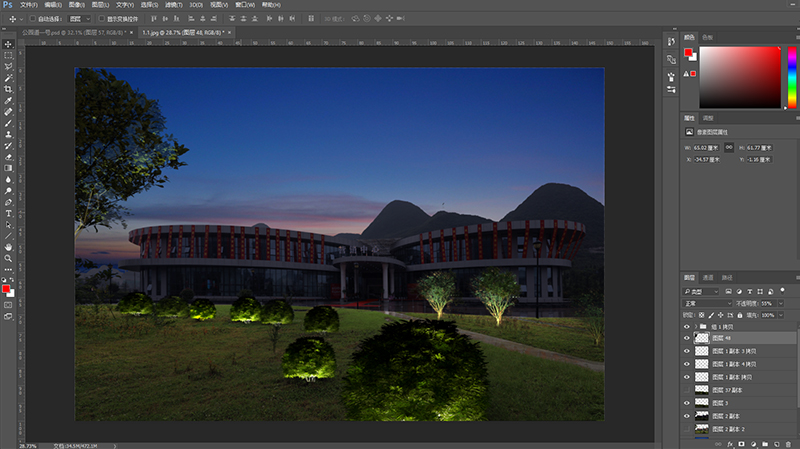Screen dimensions: 800x449
Task: Select the Move tool in the toolbar
Action: click(x=9, y=44)
